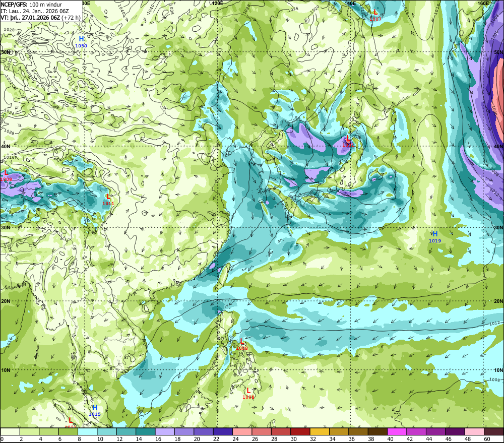This screenshot has width=504, height=443.
Task: Click the L 1011 low marker near 100E
Action: (108, 200)
